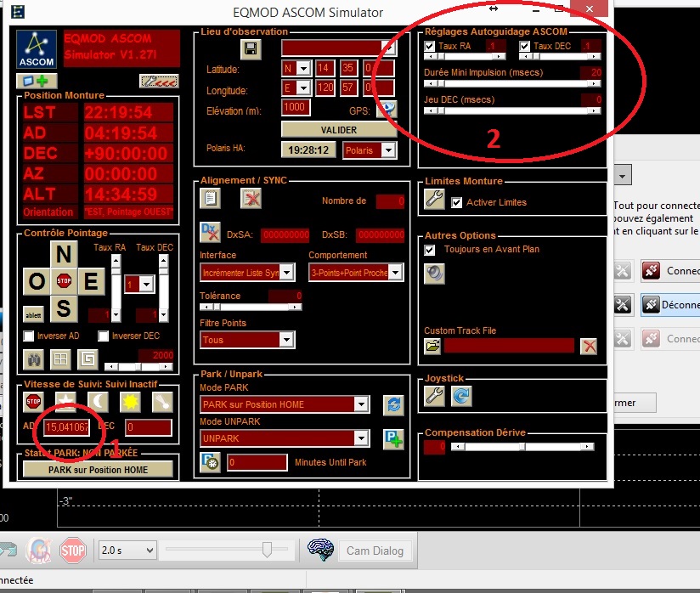The image size is (700, 593).
Task: Start solar tracking sun icon
Action: [x=130, y=402]
